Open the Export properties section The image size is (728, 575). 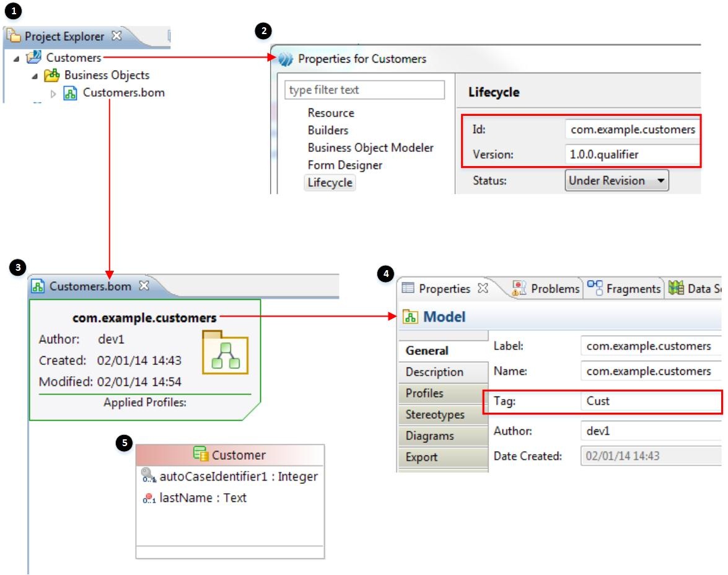[x=444, y=457]
